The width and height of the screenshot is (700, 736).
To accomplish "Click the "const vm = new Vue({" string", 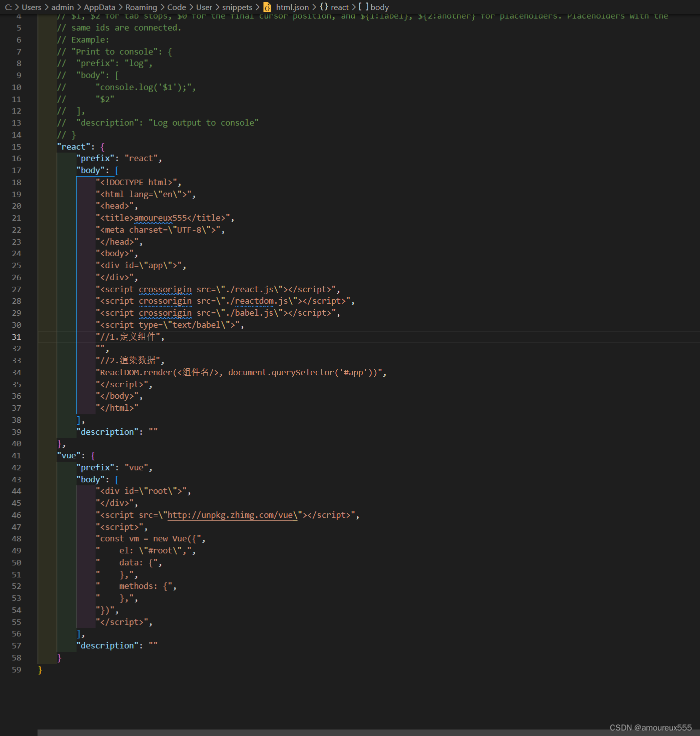I will pyautogui.click(x=149, y=538).
